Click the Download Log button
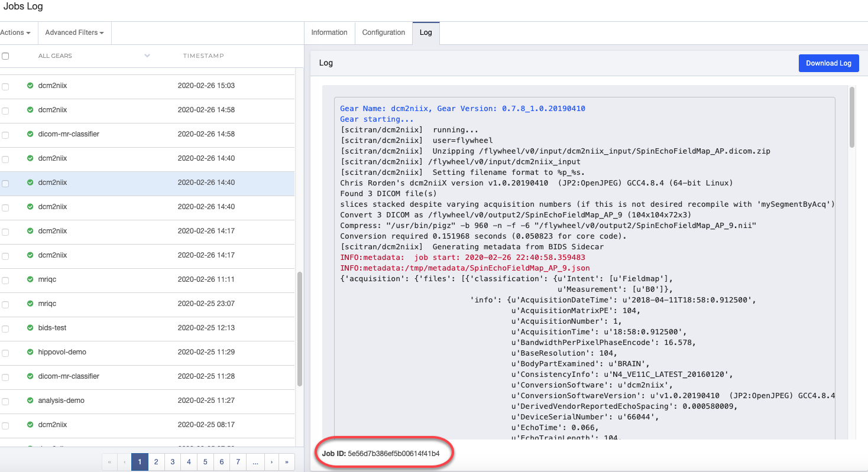The width and height of the screenshot is (868, 472). coord(828,63)
